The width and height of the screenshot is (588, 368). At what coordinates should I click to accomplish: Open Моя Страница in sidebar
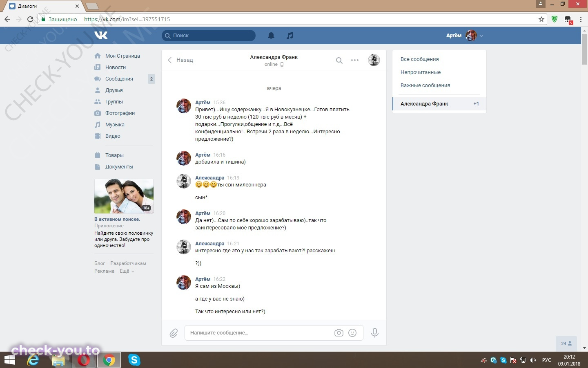(x=122, y=56)
